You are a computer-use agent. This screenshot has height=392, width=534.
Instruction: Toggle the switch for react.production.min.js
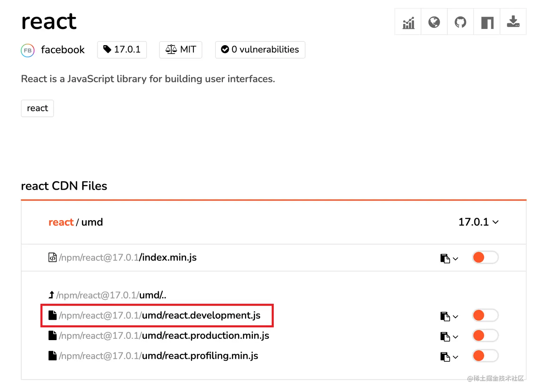coord(485,336)
